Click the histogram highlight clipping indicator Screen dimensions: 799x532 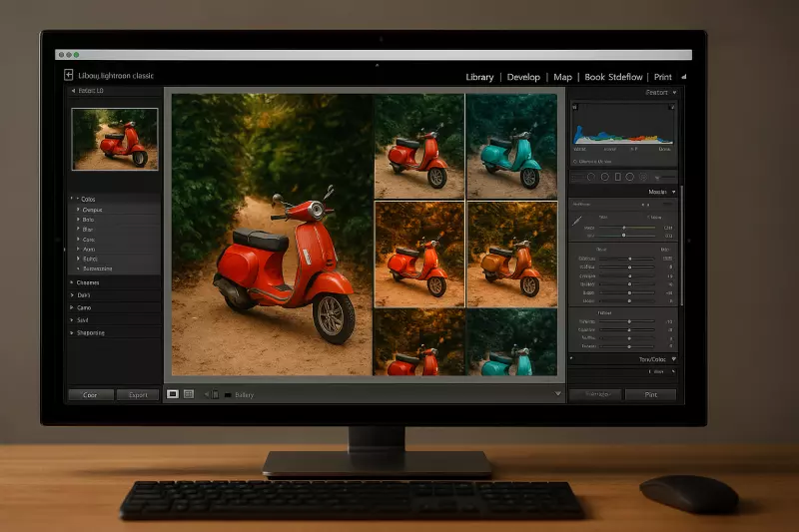click(672, 108)
